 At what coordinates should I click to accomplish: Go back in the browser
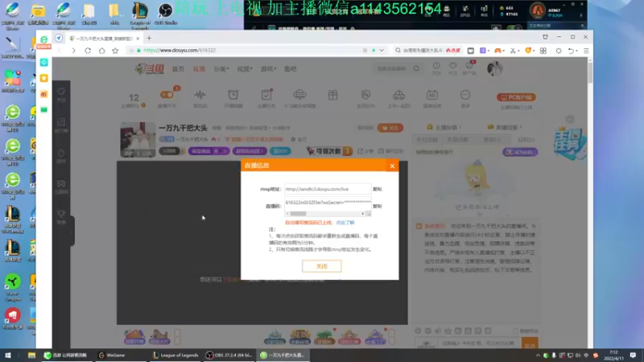pyautogui.click(x=60, y=51)
